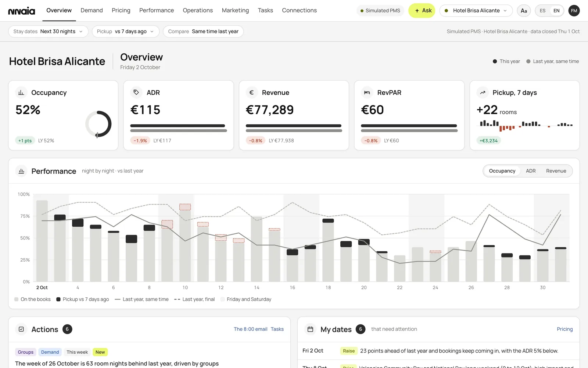
Task: Switch language to EN
Action: coord(556,11)
